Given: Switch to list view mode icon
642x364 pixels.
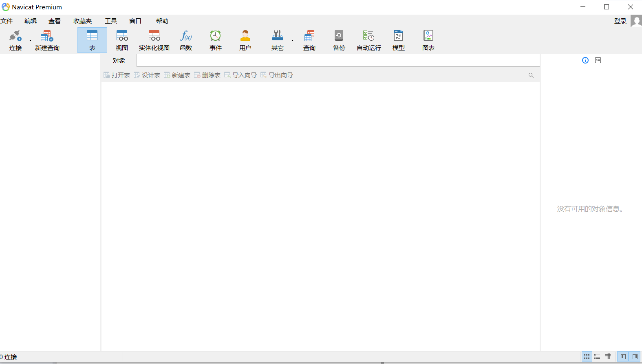Looking at the screenshot, I should pyautogui.click(x=587, y=356).
